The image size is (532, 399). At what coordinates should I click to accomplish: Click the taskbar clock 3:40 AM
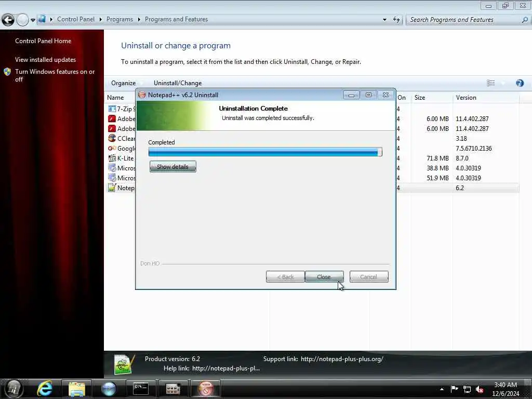coord(506,385)
